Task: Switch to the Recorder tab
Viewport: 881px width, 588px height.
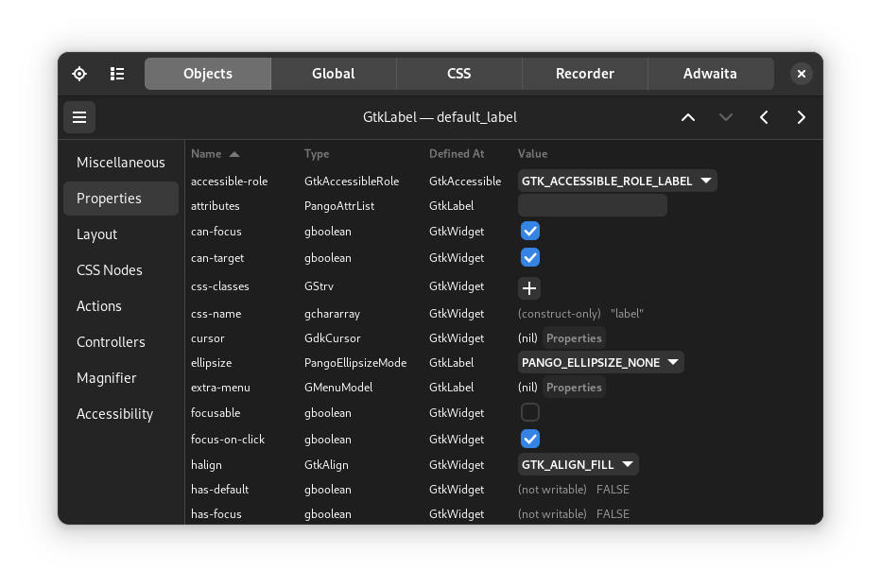Action: 584,74
